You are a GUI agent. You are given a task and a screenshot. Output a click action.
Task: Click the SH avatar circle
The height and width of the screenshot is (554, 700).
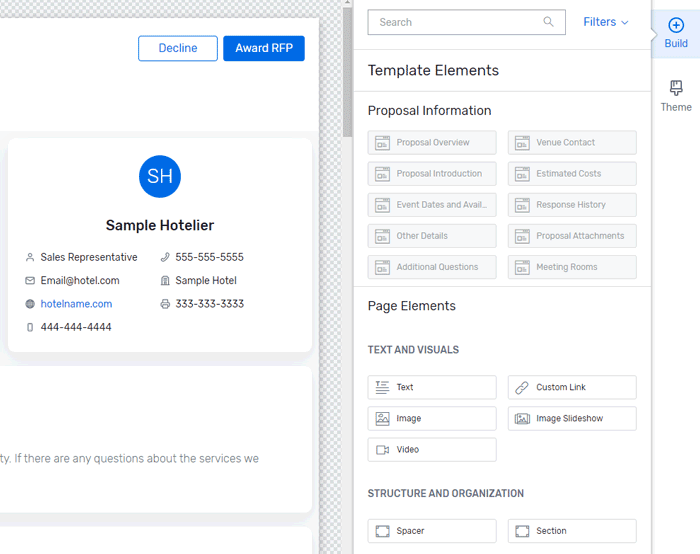coord(160,176)
